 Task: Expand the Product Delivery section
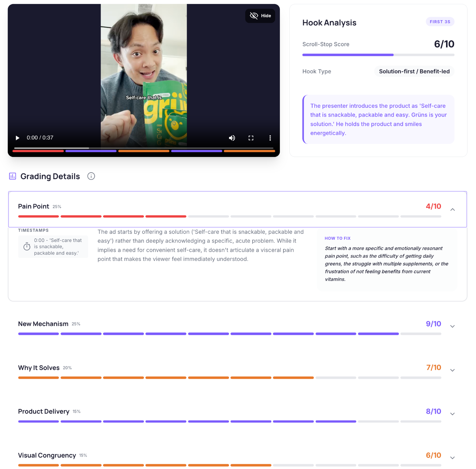tap(453, 414)
